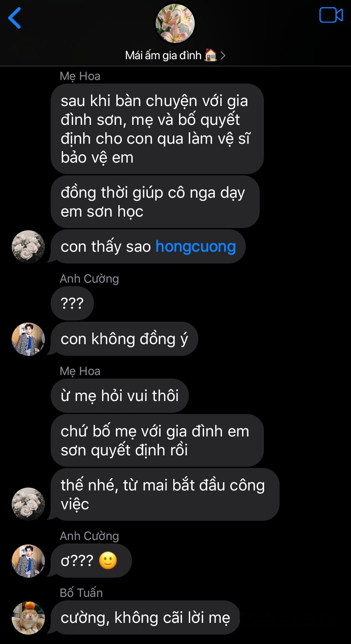Select message 'đồng thời giúp cô nga dạy'
351x644 pixels.
[x=155, y=202]
